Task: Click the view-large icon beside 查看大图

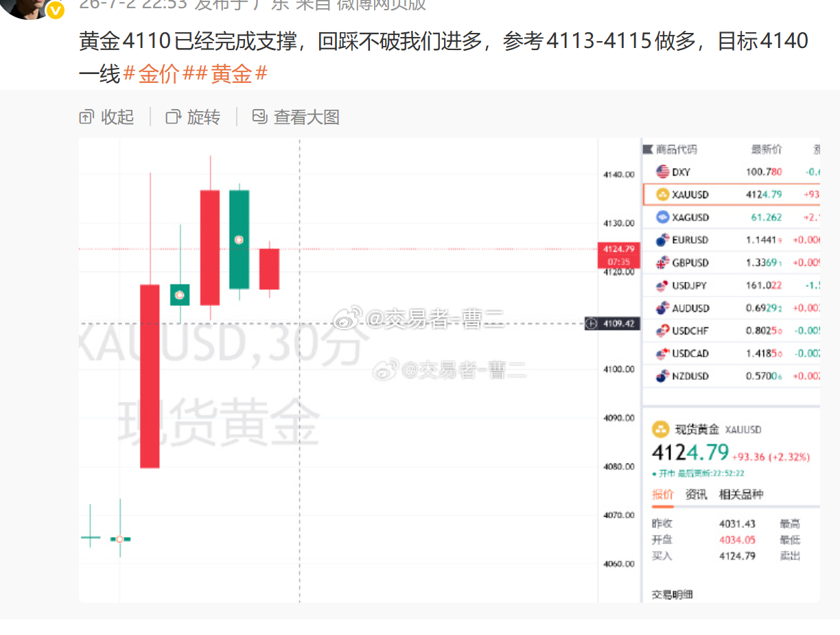Action: [259, 117]
